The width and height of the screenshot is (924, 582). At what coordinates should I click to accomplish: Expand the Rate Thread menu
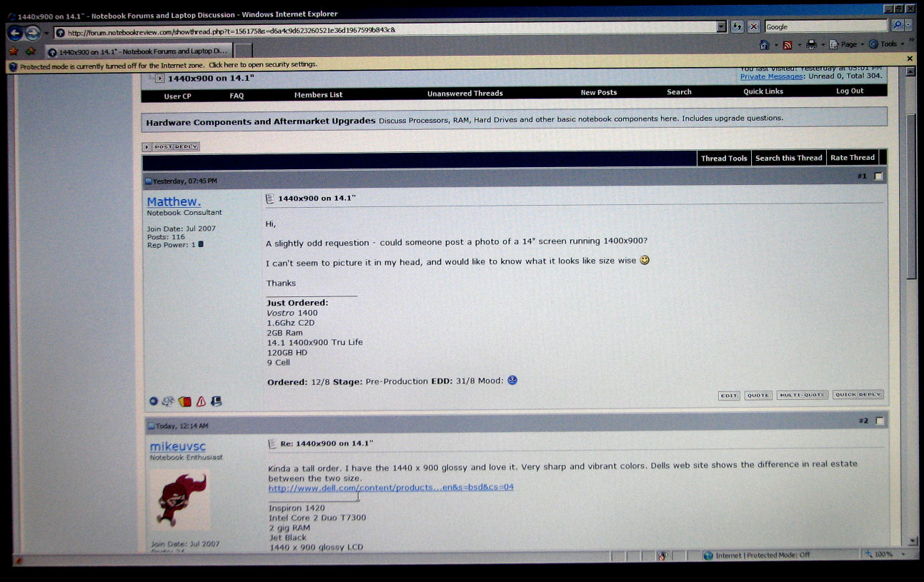853,158
